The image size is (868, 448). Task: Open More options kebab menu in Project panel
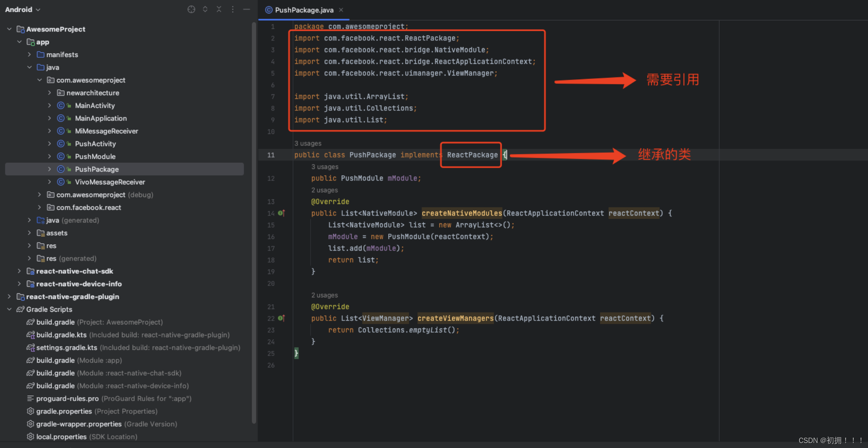tap(233, 9)
